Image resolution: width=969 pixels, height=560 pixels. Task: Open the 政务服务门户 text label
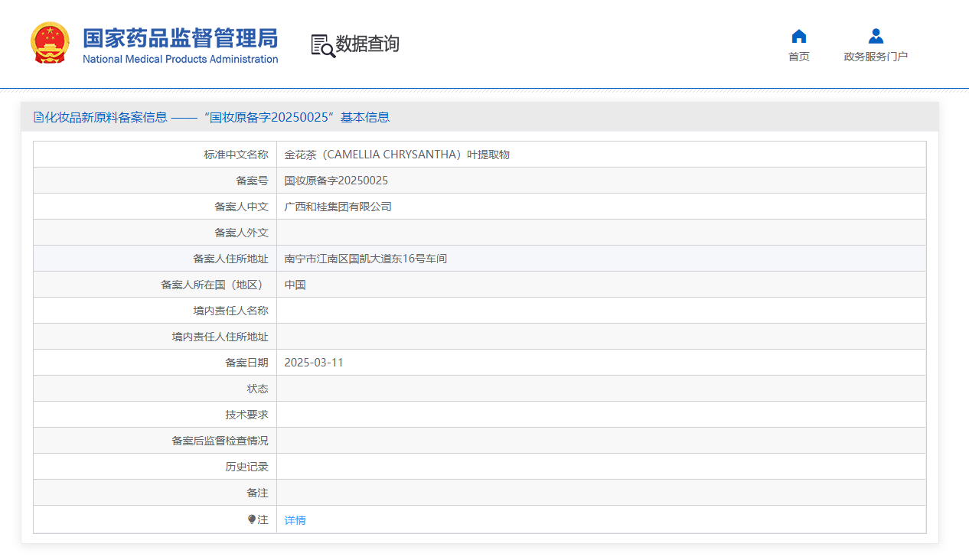point(876,57)
